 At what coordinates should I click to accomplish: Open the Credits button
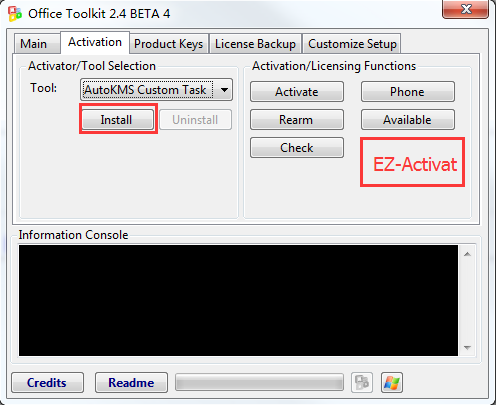[47, 382]
